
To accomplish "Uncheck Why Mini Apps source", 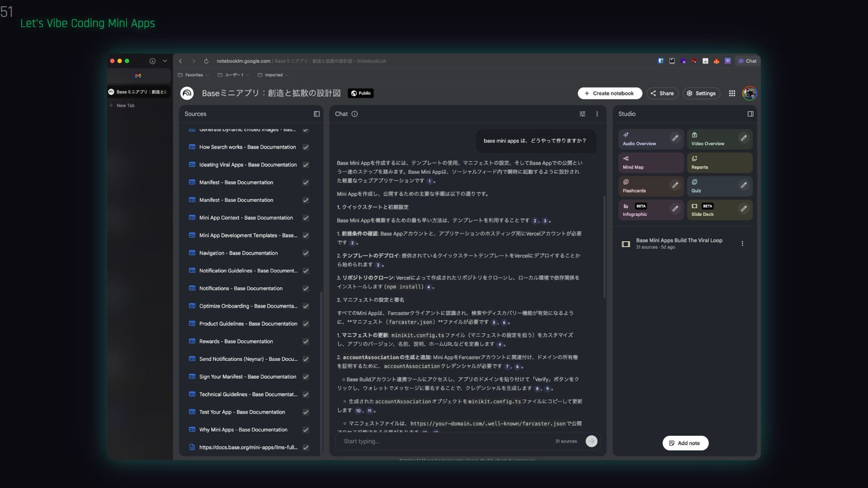I will tap(306, 430).
